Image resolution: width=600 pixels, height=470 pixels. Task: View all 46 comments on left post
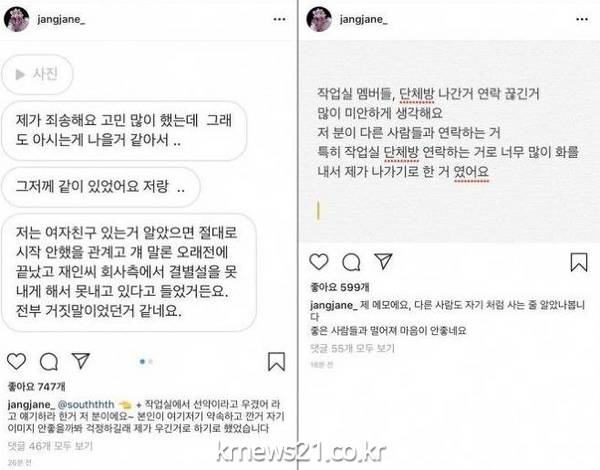[x=50, y=446]
